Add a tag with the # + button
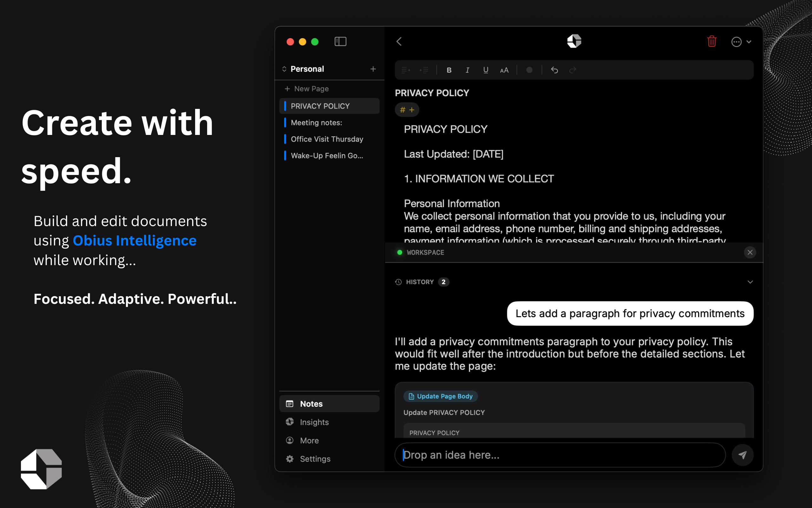 pos(407,110)
